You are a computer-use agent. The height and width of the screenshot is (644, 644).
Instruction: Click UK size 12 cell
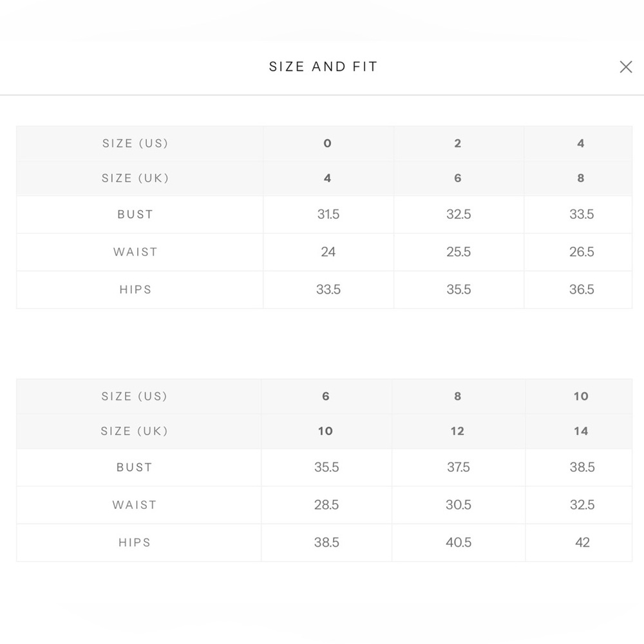(x=457, y=431)
